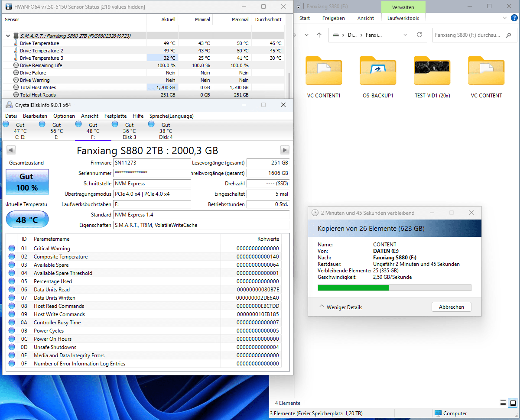Select the Power On Hours parameter row

[x=143, y=339]
